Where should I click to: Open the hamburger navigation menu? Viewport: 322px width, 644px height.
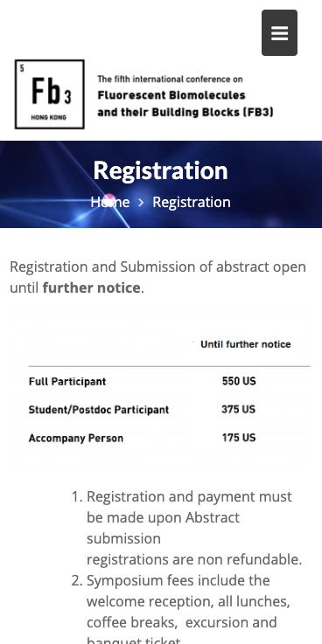pos(279,33)
